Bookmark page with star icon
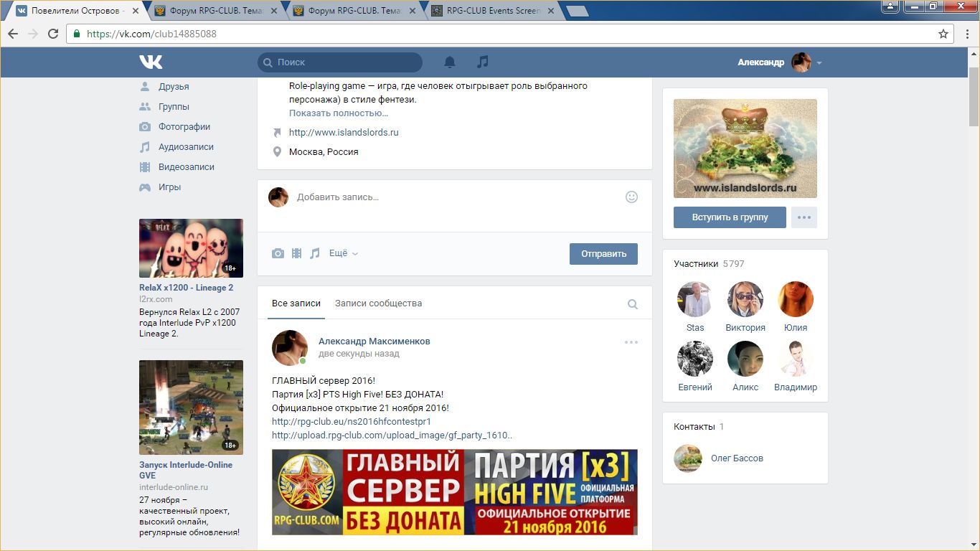This screenshot has height=551, width=980. 943,34
